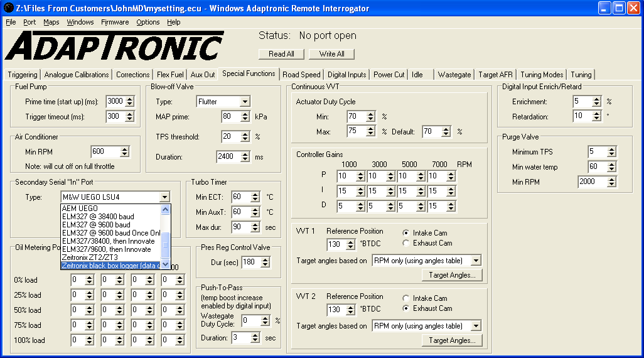Expand VVT 1 target angles based on dropdown
The height and width of the screenshot is (358, 644).
[476, 261]
